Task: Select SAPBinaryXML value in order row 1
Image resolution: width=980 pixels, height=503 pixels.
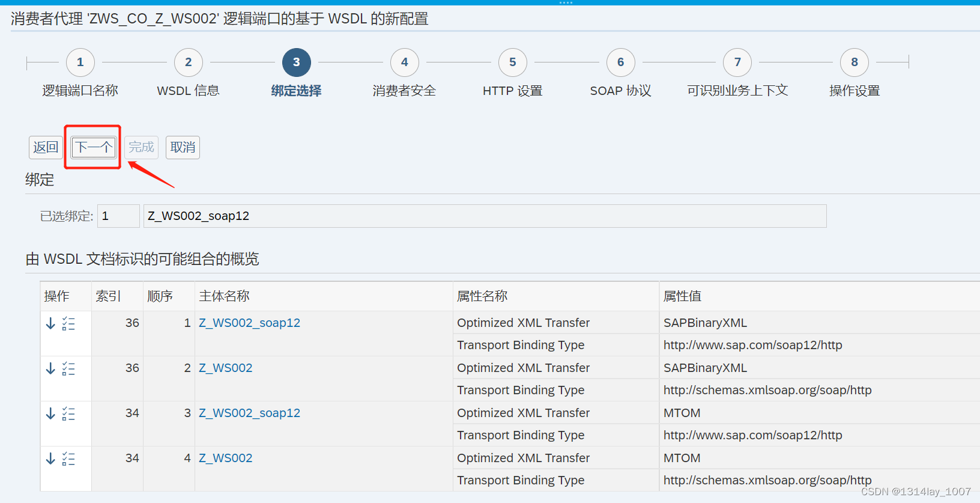Action: (705, 323)
